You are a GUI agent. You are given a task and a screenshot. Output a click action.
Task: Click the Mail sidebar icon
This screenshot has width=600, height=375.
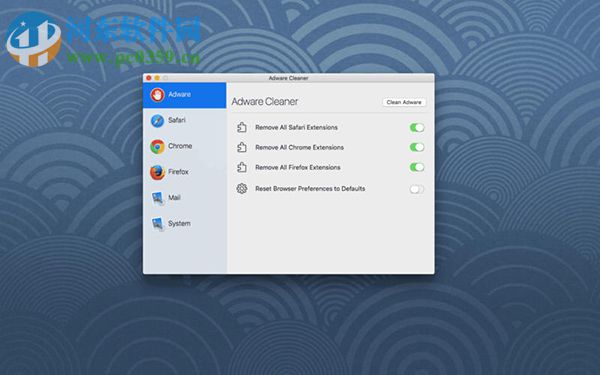158,198
